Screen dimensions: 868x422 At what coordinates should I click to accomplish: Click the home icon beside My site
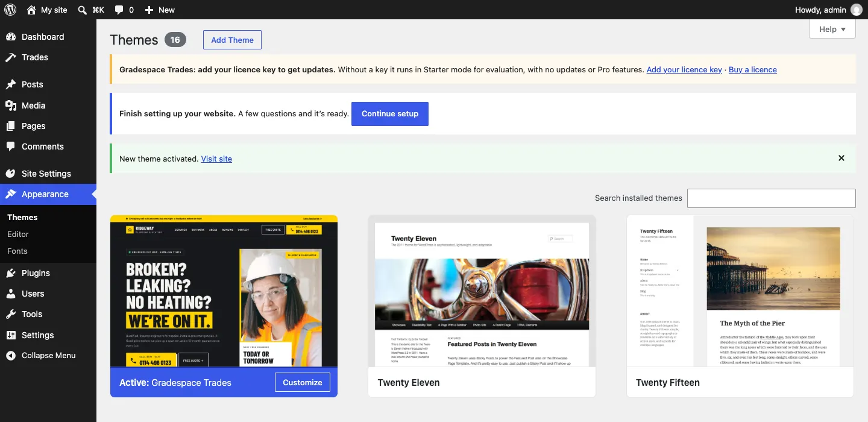[31, 10]
